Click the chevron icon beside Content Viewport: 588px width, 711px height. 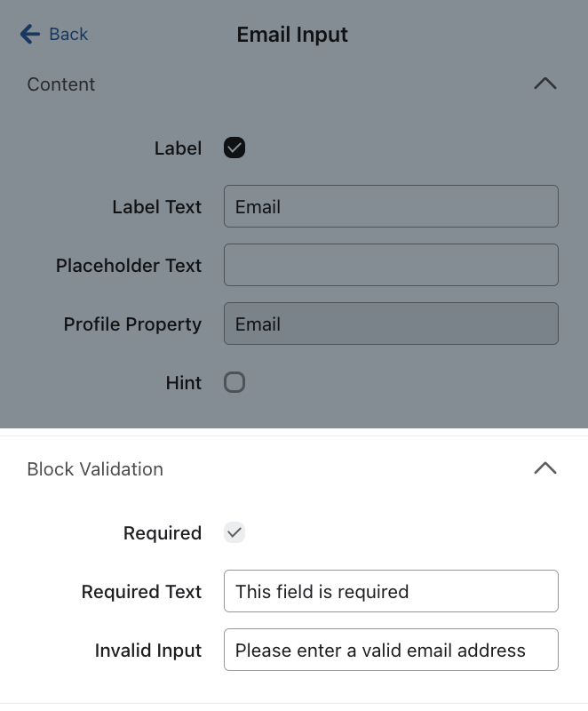(544, 84)
